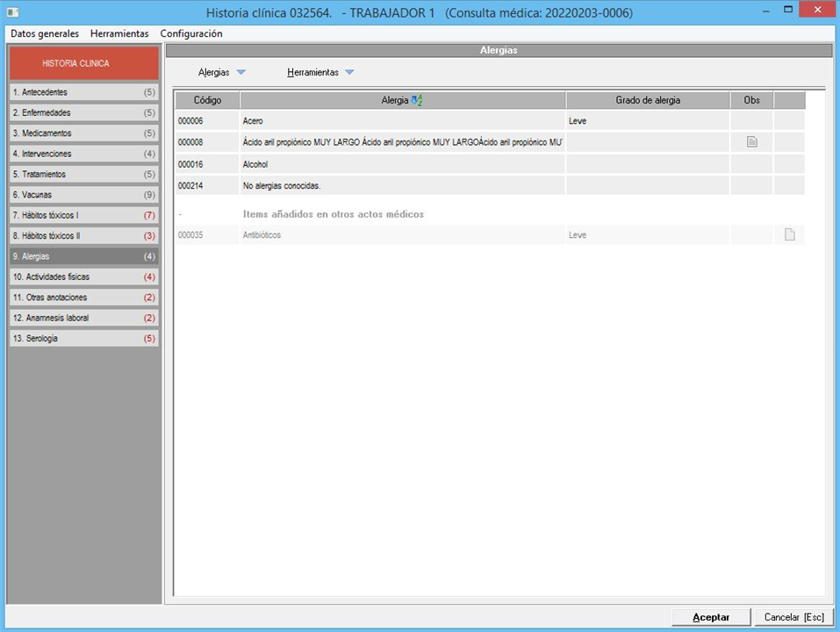
Task: Open 7. Hábitos tóxicos I section
Action: 84,215
